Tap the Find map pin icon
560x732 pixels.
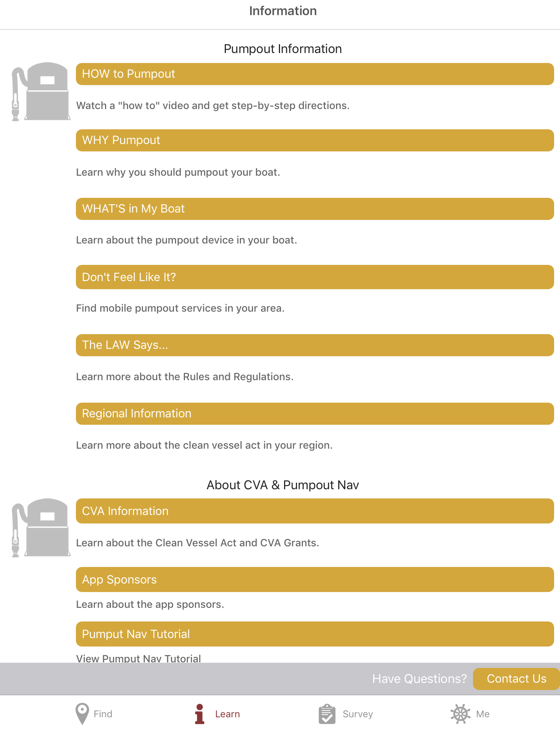(x=82, y=714)
